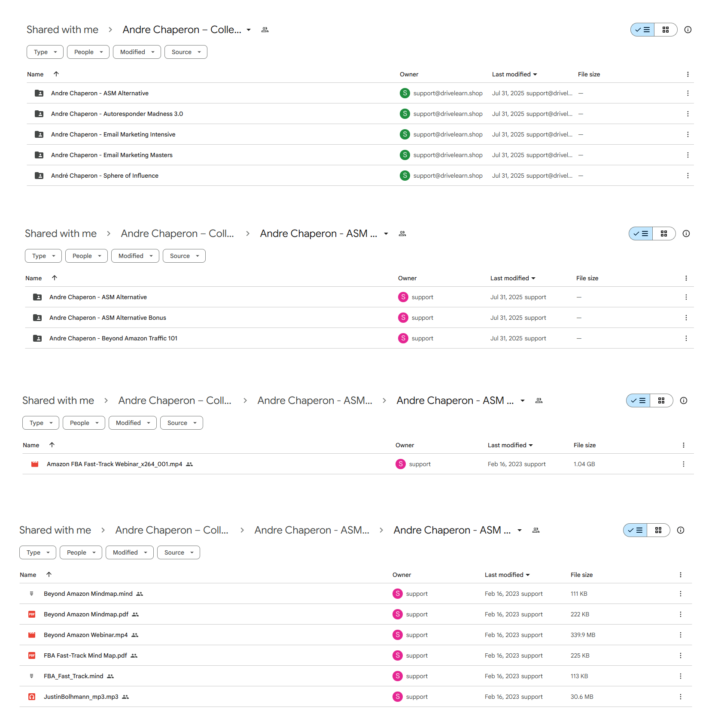Open more options for Beyond Amazon Traffic 101 row
Screen dimensions: 718x728
(686, 338)
